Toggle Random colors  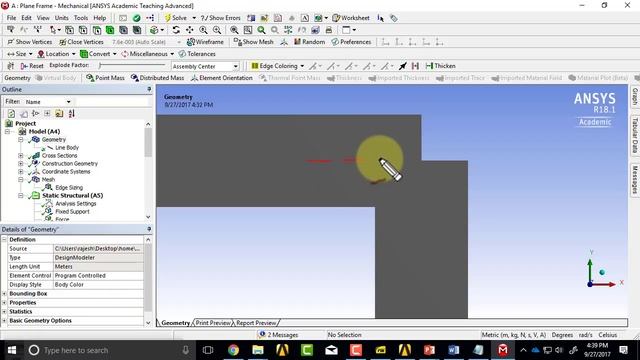(x=309, y=42)
